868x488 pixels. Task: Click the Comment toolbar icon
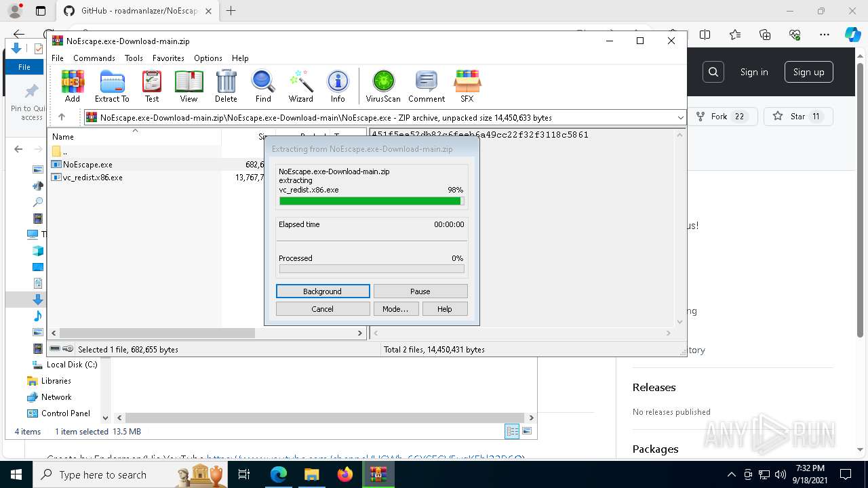[427, 86]
